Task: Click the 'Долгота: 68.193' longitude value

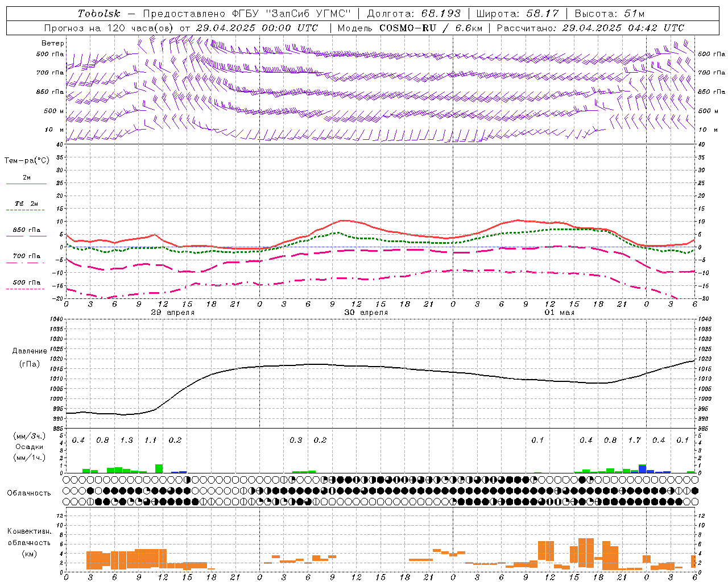Action: [x=414, y=14]
